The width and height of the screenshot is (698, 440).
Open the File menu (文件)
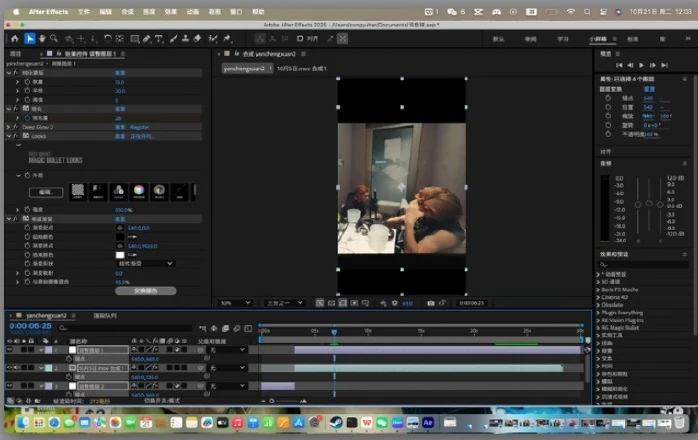84,12
